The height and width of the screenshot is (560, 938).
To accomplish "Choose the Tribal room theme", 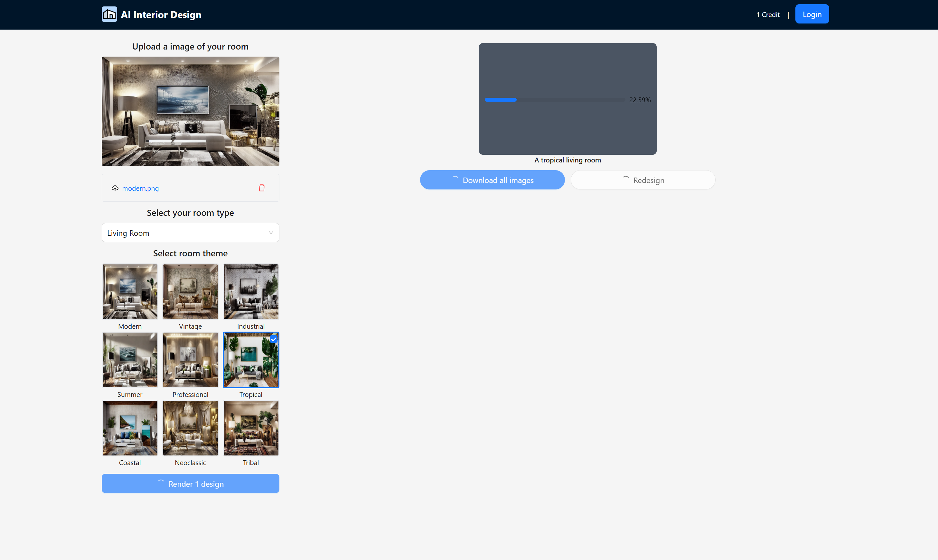I will [251, 428].
